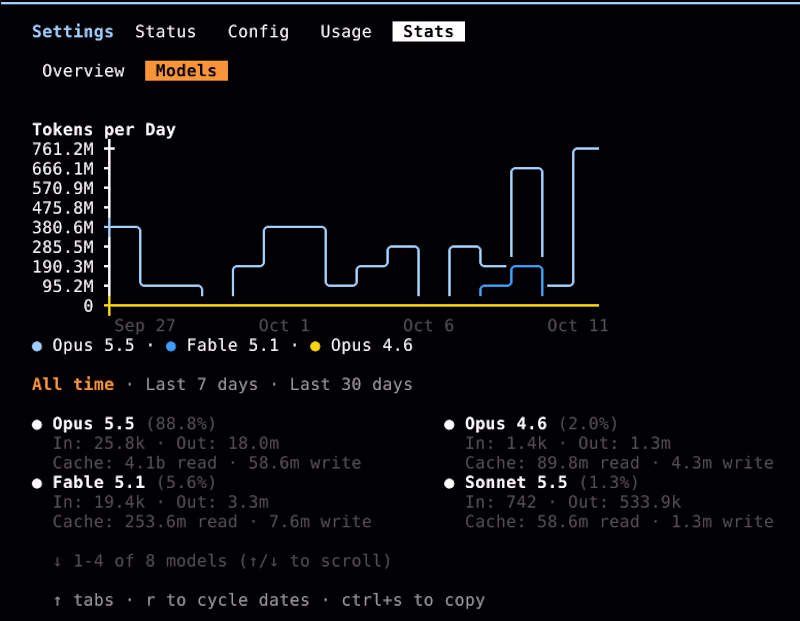Click the yellow Opus 4.6 legend dot
This screenshot has width=800, height=621.
tap(315, 346)
